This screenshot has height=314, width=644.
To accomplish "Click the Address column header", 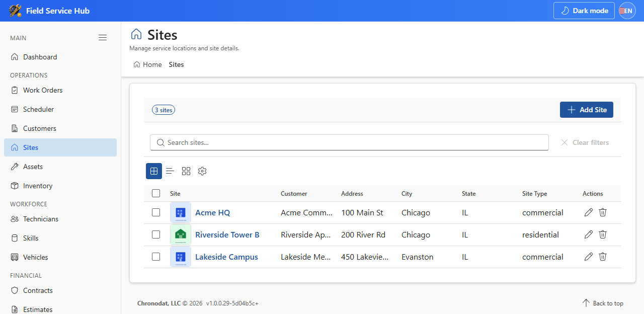I will tap(352, 193).
